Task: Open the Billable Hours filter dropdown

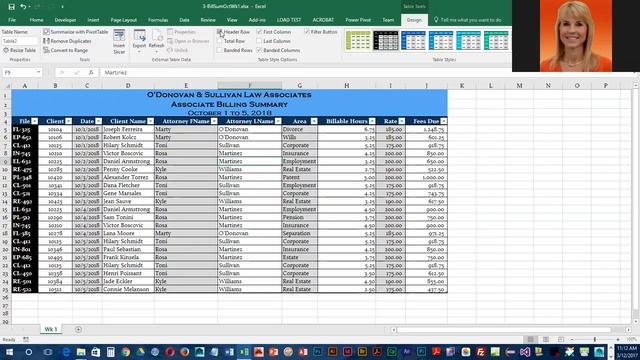Action: 372,121
